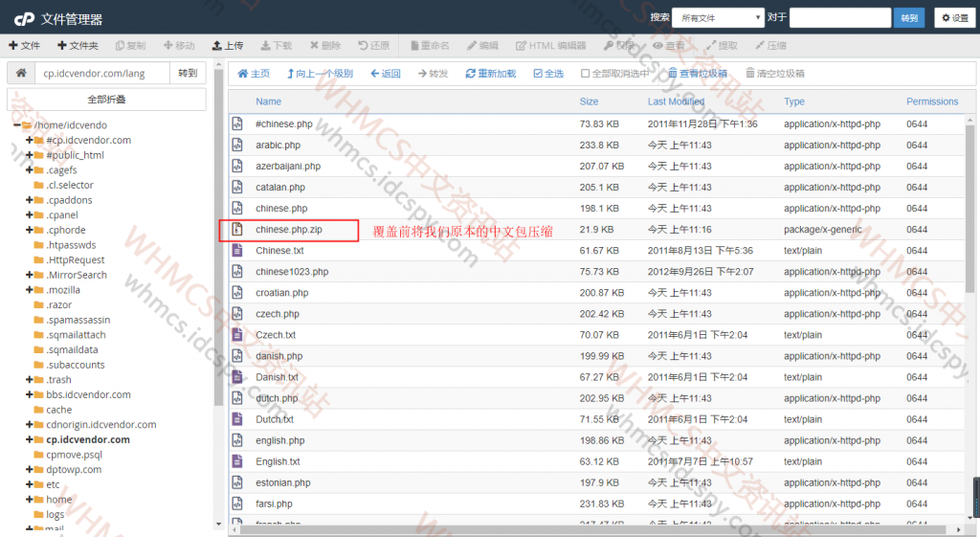Click text file icon of Chinese.txt
Image resolution: width=980 pixels, height=537 pixels.
pos(237,251)
